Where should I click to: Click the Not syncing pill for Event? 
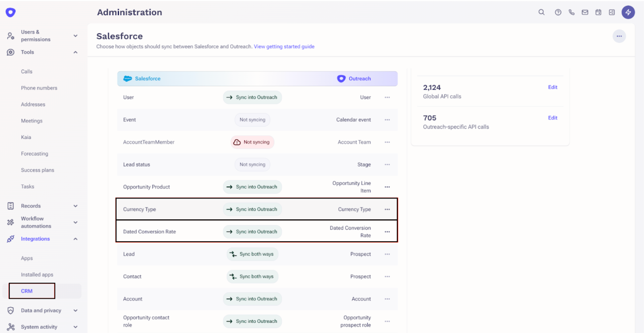coord(252,120)
